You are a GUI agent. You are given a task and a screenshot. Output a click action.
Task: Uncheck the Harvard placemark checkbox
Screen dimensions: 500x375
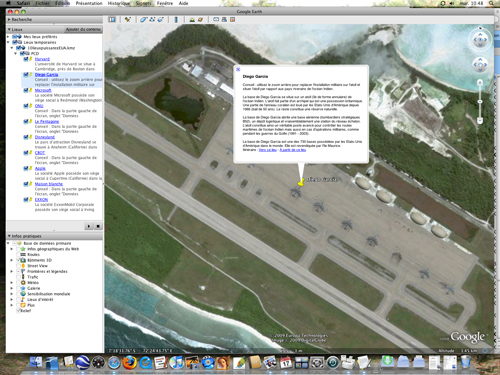[x=26, y=59]
